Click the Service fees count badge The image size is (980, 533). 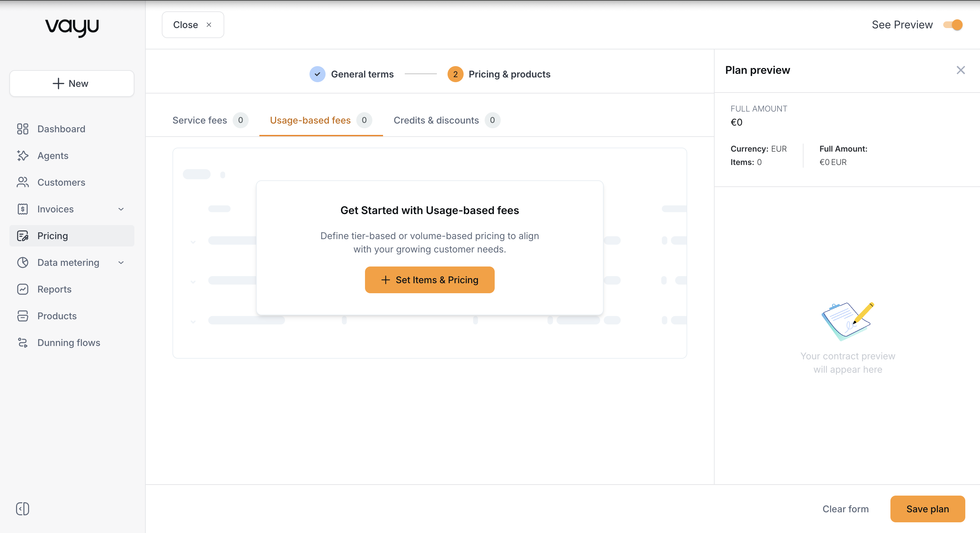click(x=240, y=120)
